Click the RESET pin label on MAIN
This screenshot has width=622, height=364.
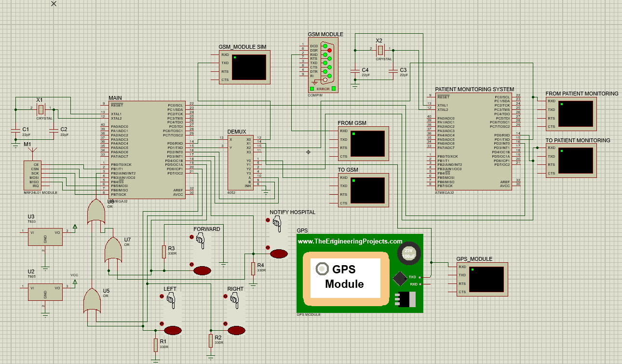(x=117, y=105)
